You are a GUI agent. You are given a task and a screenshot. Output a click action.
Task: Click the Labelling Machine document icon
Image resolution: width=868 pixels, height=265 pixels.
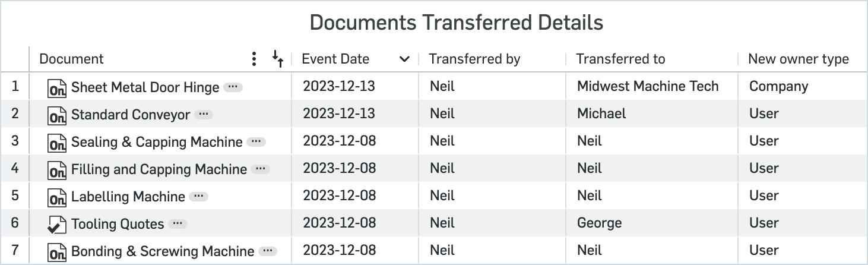(x=57, y=197)
